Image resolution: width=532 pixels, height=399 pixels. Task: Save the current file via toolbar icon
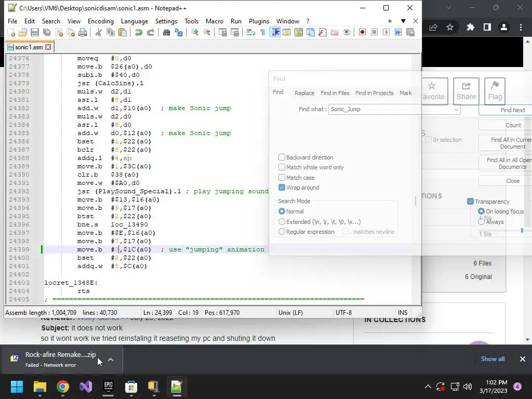click(x=35, y=32)
